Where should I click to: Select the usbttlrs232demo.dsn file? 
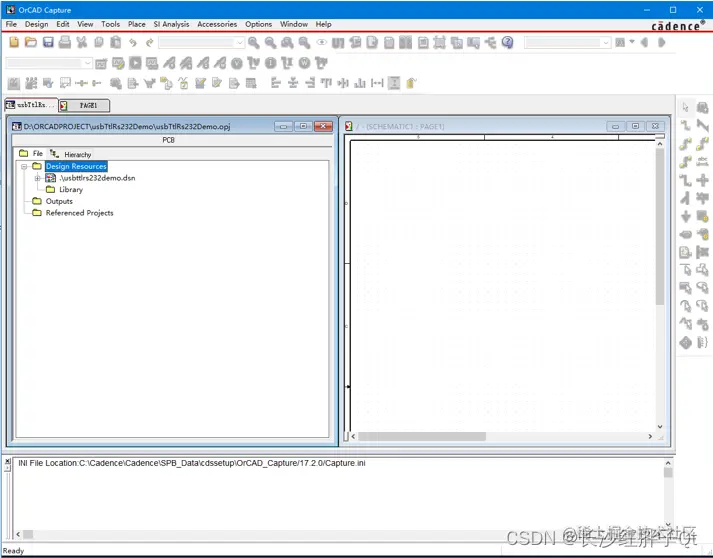(x=97, y=178)
